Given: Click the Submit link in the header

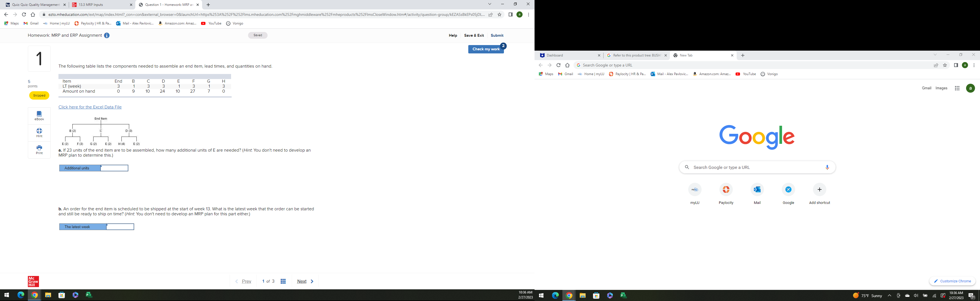Looking at the screenshot, I should click(496, 35).
